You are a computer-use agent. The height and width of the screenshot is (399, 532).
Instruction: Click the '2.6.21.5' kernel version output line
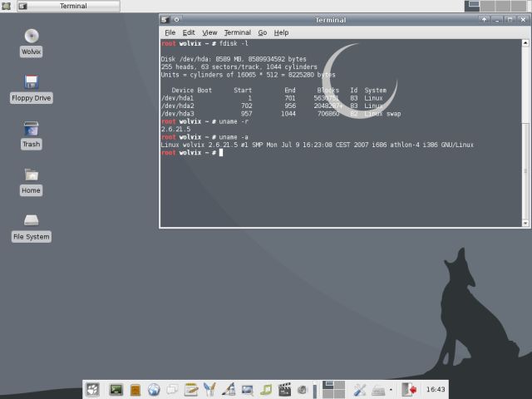(175, 130)
